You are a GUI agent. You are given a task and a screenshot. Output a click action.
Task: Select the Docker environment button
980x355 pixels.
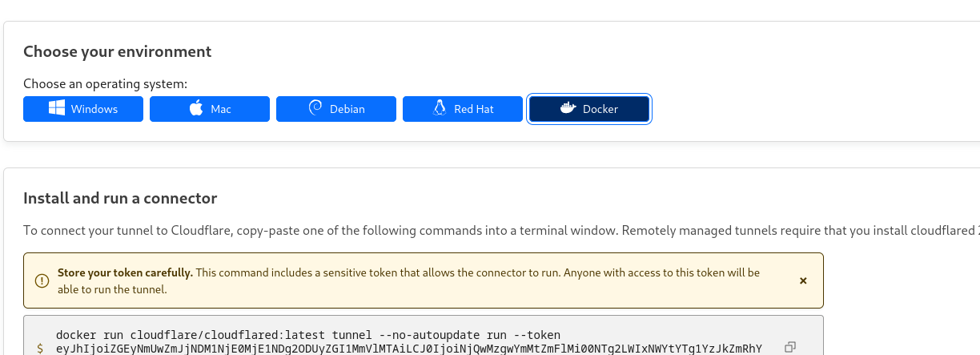pyautogui.click(x=589, y=109)
